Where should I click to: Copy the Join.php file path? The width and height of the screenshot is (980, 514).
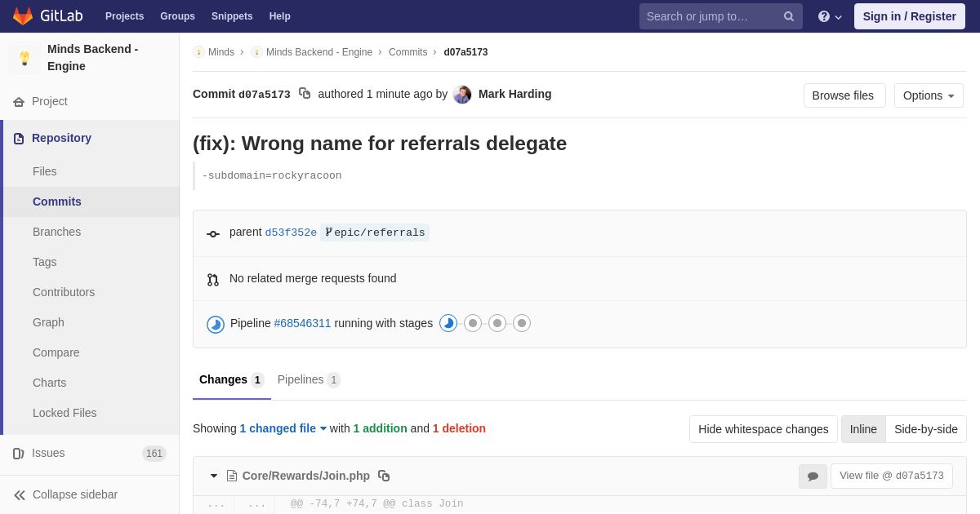pyautogui.click(x=384, y=476)
